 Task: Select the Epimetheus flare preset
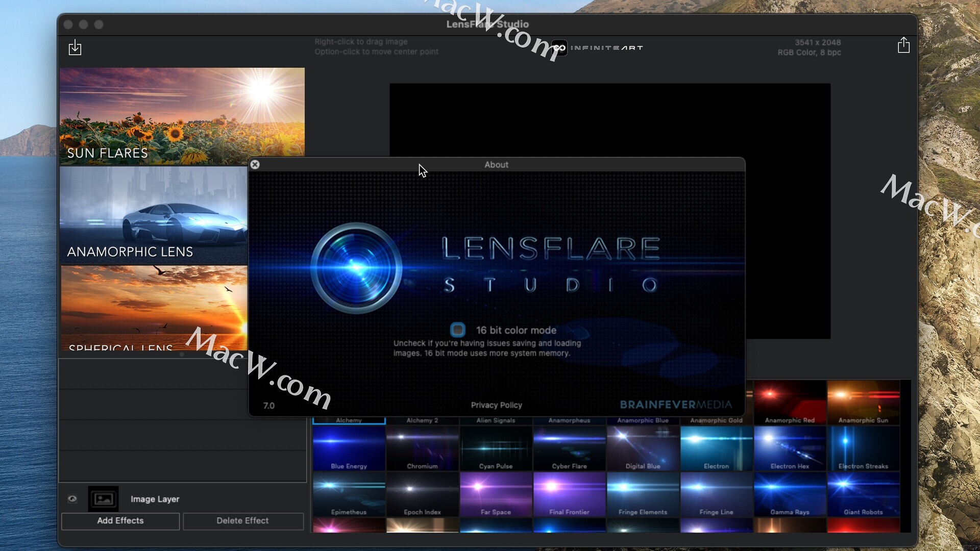[349, 494]
